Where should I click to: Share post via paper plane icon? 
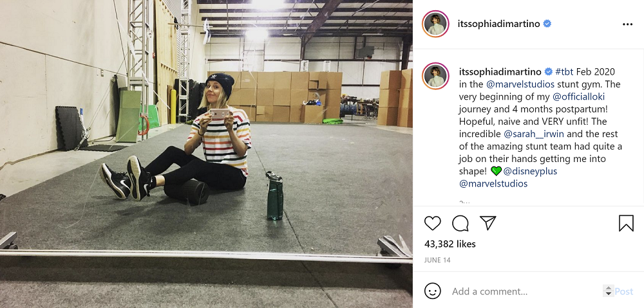[x=488, y=223]
